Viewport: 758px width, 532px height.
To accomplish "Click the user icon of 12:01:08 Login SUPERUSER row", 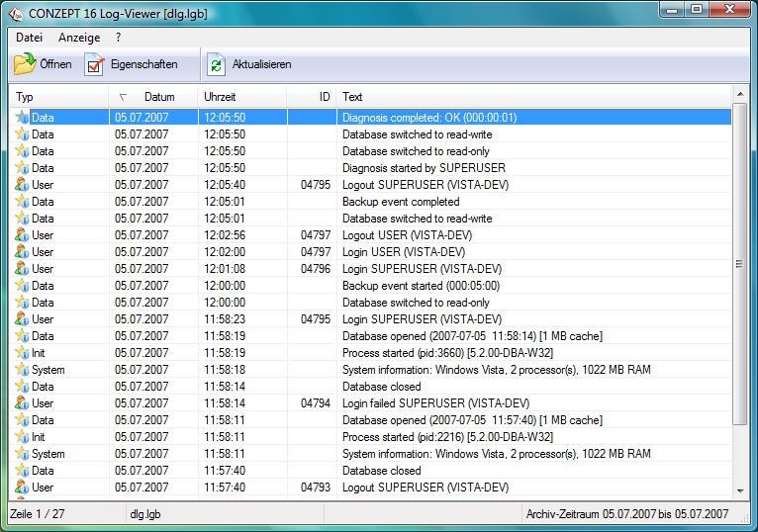I will click(22, 269).
